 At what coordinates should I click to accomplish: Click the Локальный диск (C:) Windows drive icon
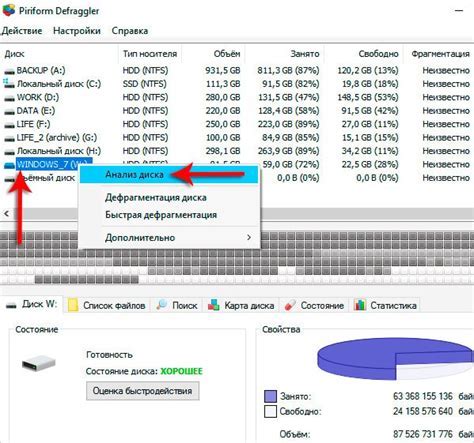tap(9, 83)
